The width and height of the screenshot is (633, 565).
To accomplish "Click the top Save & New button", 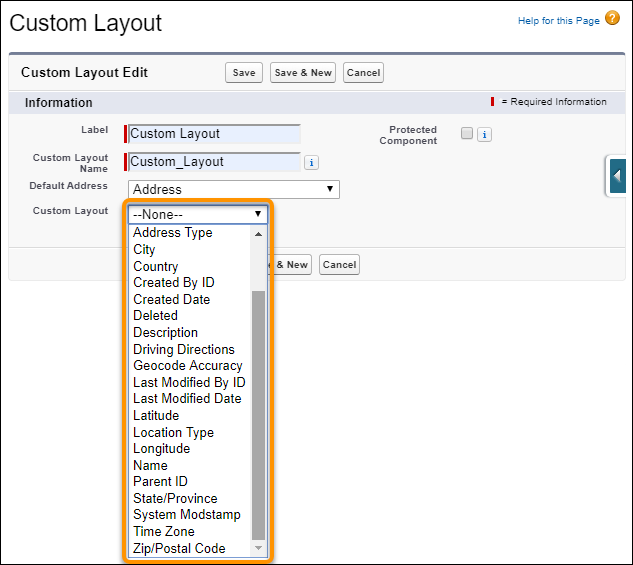I will click(303, 73).
